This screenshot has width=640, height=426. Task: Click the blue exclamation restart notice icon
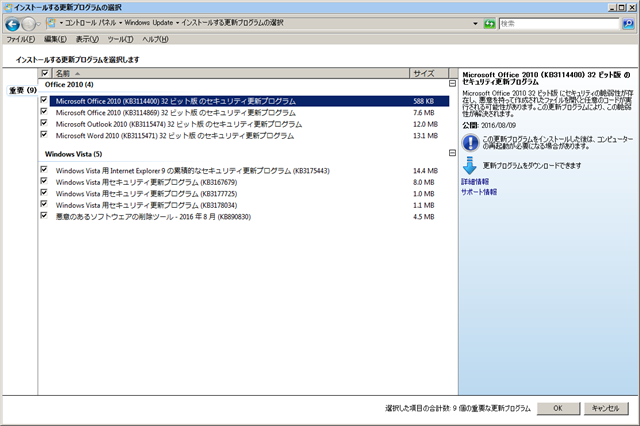click(x=470, y=143)
